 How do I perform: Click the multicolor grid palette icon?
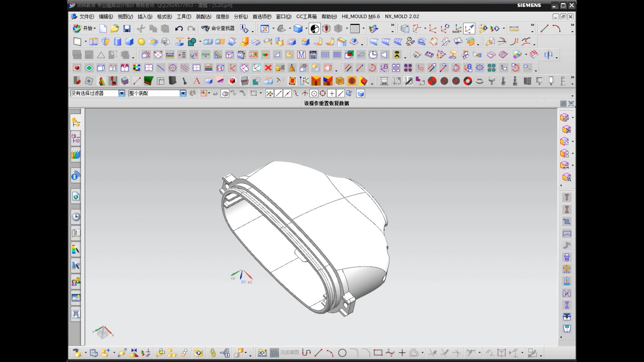click(x=137, y=68)
